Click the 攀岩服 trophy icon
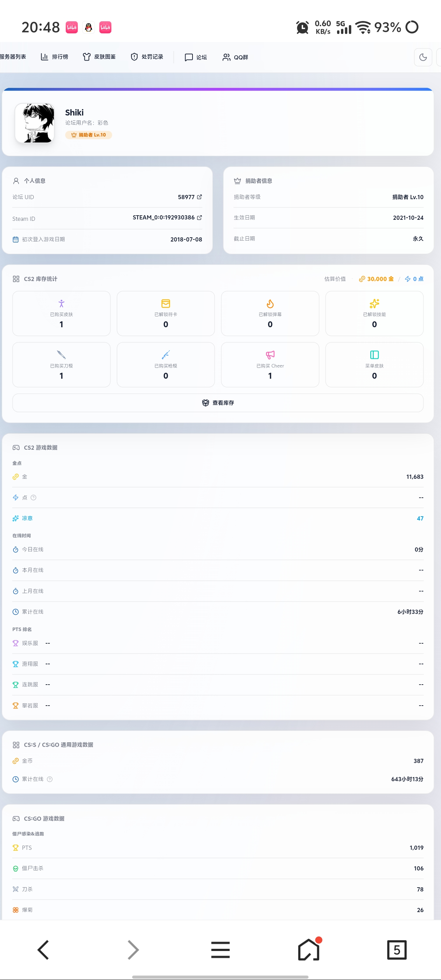 (x=16, y=705)
